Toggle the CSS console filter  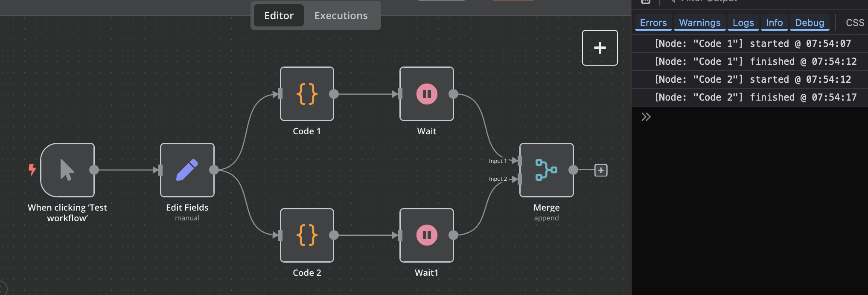click(x=855, y=23)
